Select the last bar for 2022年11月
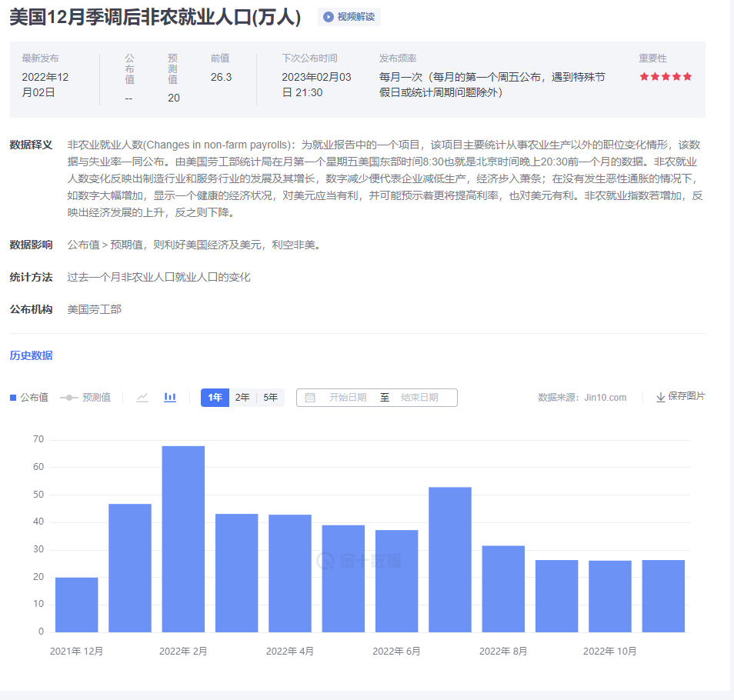The image size is (734, 700). 663,596
